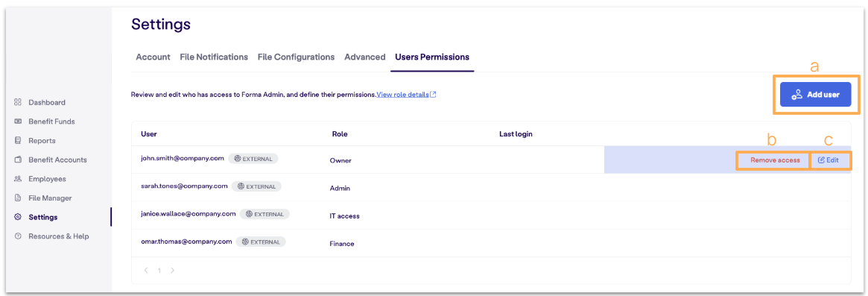Go to previous page with left chevron
Image resolution: width=868 pixels, height=296 pixels.
[x=146, y=271]
